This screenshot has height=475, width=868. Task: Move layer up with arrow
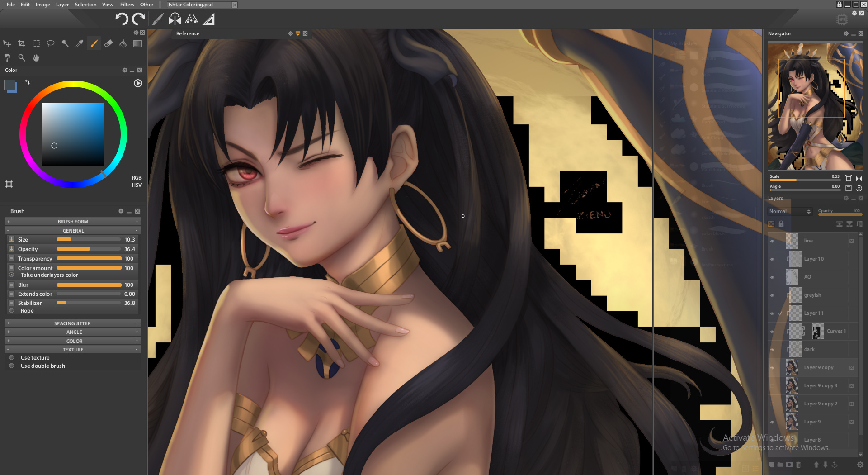[x=816, y=465]
